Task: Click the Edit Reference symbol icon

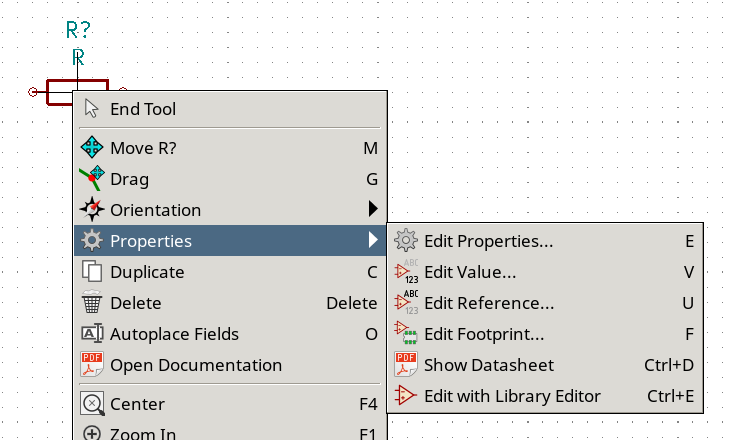Action: (x=406, y=303)
